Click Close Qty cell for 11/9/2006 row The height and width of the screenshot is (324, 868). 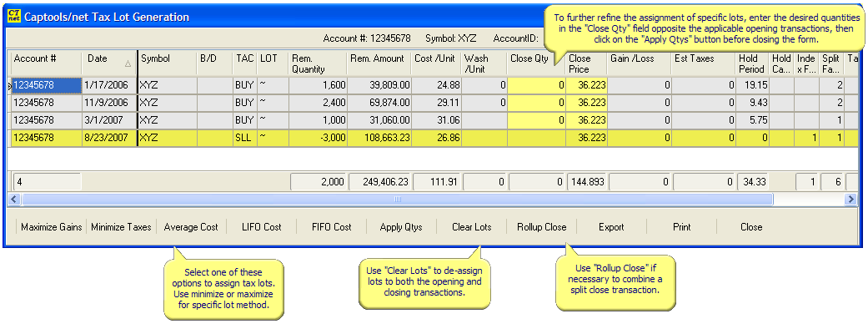pos(536,103)
